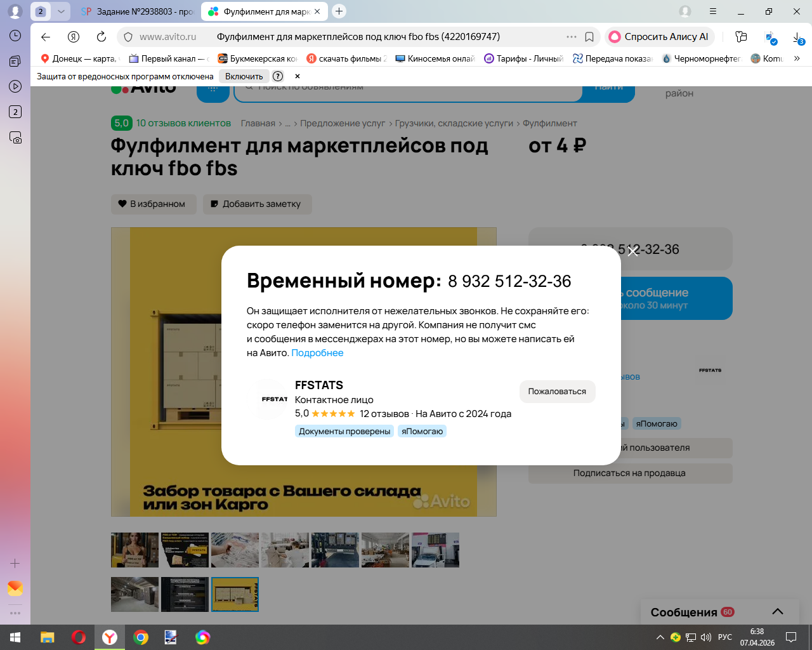Viewport: 812px width, 650px height.
Task: Open the protection help question icon
Action: pyautogui.click(x=278, y=76)
